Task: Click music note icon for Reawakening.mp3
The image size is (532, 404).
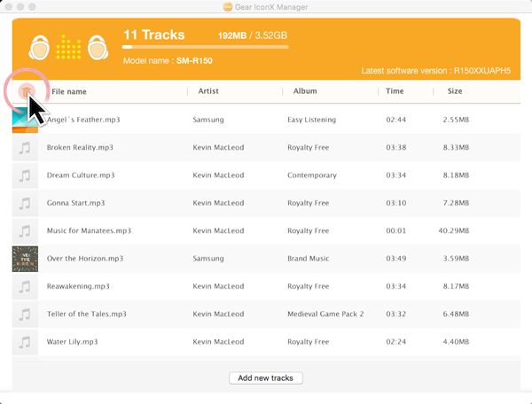Action: [x=25, y=287]
